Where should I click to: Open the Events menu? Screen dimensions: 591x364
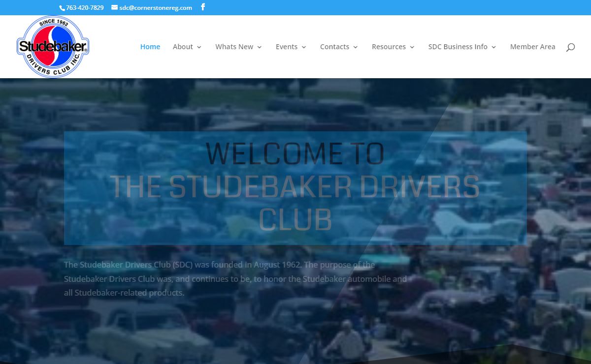[x=287, y=47]
